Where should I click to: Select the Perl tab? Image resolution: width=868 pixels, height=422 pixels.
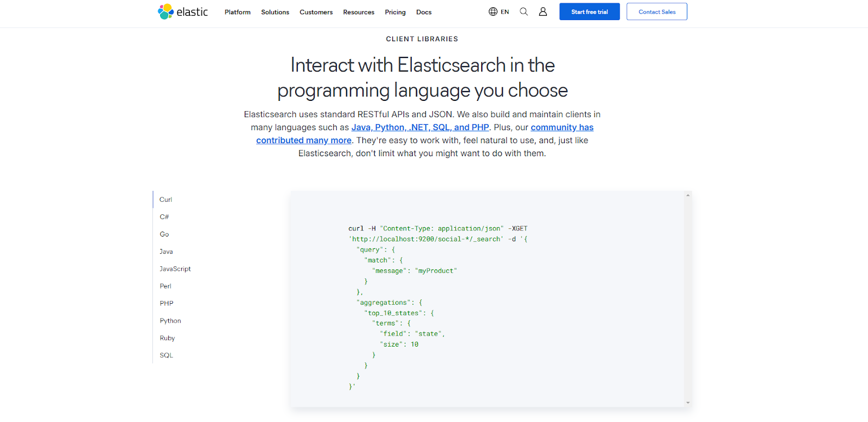[x=165, y=286]
